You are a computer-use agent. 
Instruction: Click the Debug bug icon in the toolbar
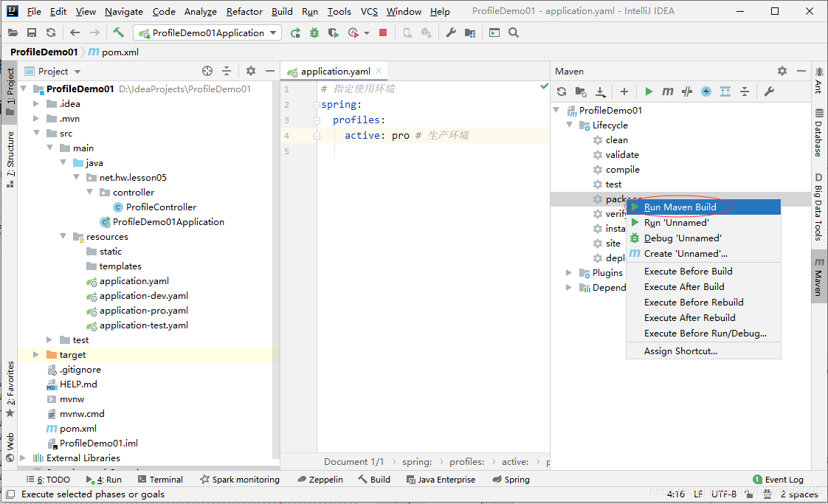click(x=314, y=32)
